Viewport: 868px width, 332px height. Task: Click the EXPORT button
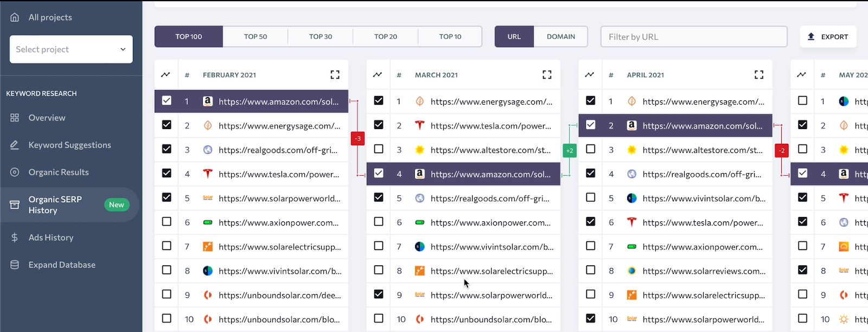click(x=828, y=36)
